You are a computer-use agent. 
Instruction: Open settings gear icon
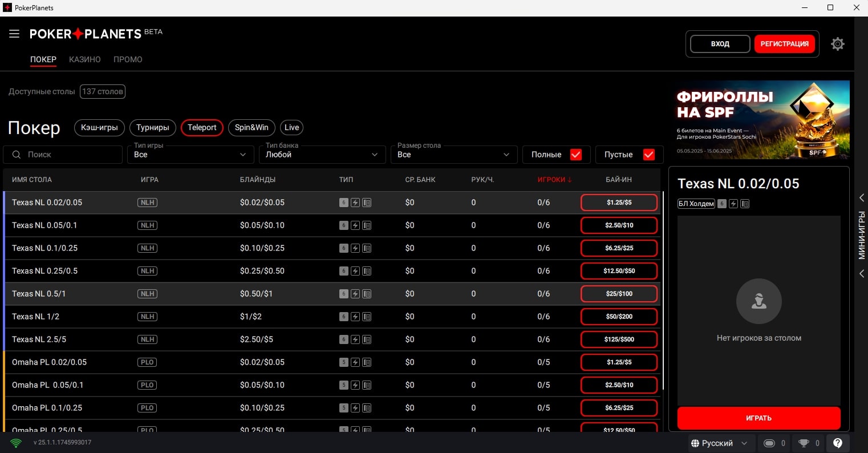(837, 44)
